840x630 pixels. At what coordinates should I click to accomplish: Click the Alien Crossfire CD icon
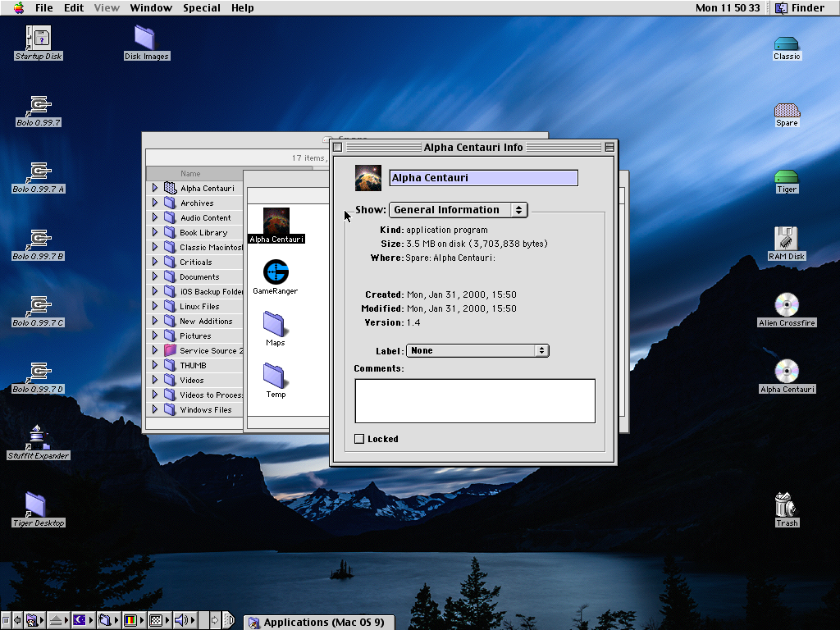point(786,305)
